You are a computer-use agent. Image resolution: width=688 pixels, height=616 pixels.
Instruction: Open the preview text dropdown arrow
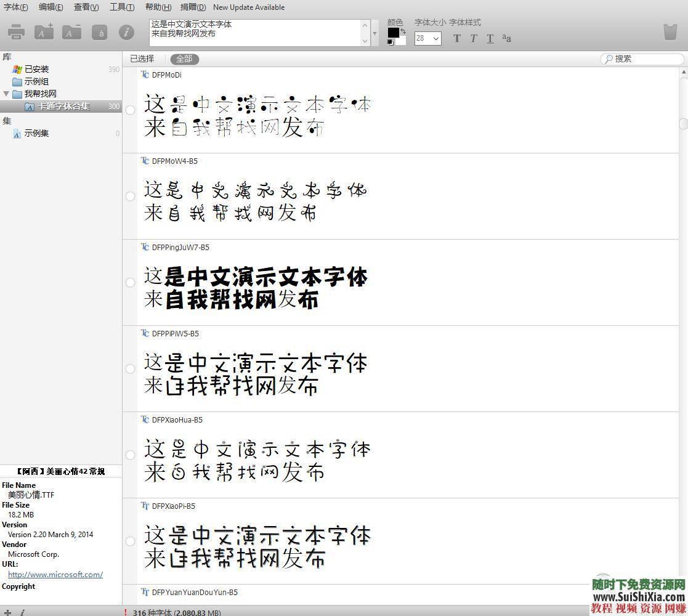[x=375, y=33]
